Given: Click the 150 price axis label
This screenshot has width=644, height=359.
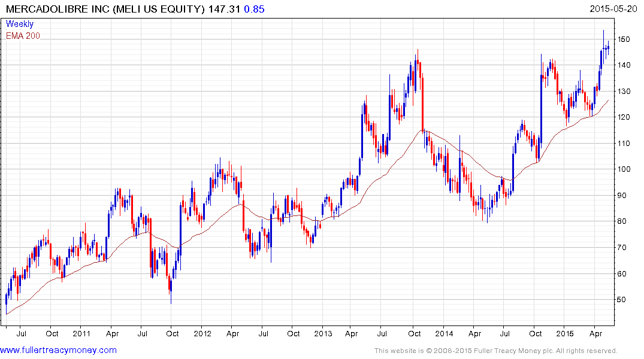Looking at the screenshot, I should [x=624, y=39].
